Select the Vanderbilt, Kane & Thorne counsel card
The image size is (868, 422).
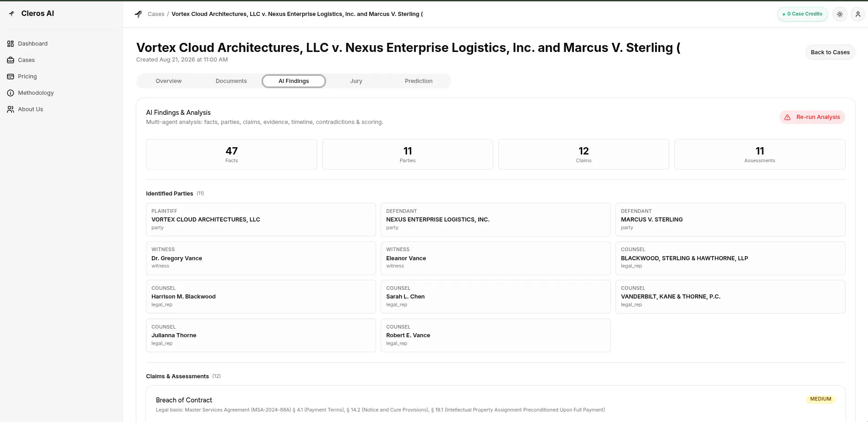coord(730,297)
